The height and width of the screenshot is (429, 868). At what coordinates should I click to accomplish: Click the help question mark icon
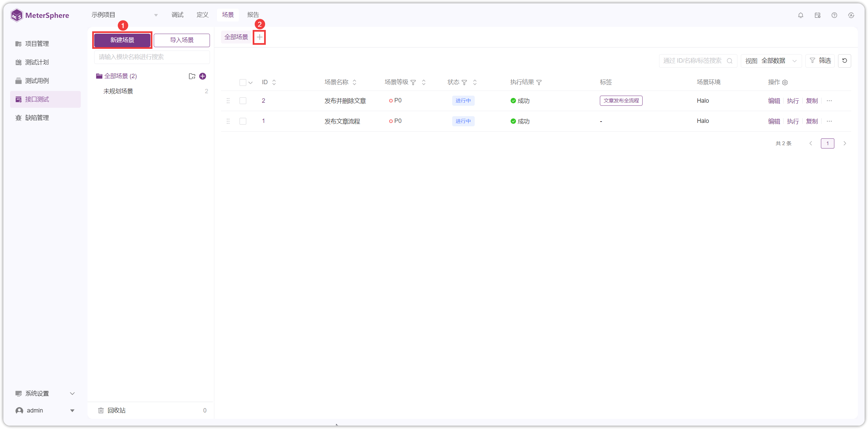pyautogui.click(x=834, y=15)
